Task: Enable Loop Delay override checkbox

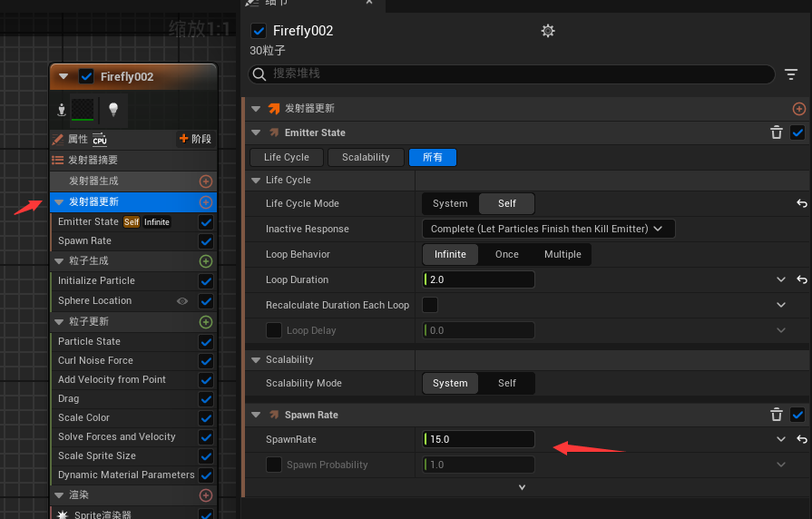Action: 273,330
